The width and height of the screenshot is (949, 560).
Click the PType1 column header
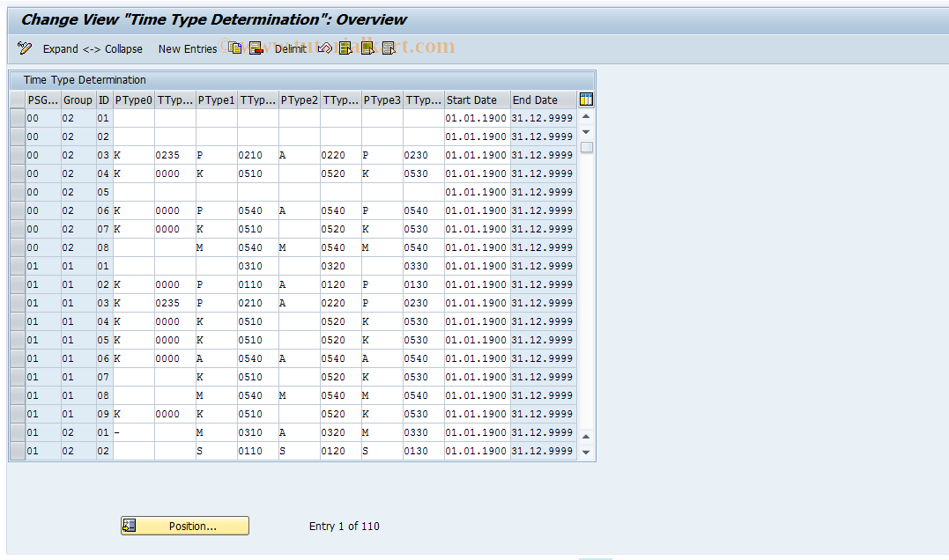pyautogui.click(x=217, y=100)
